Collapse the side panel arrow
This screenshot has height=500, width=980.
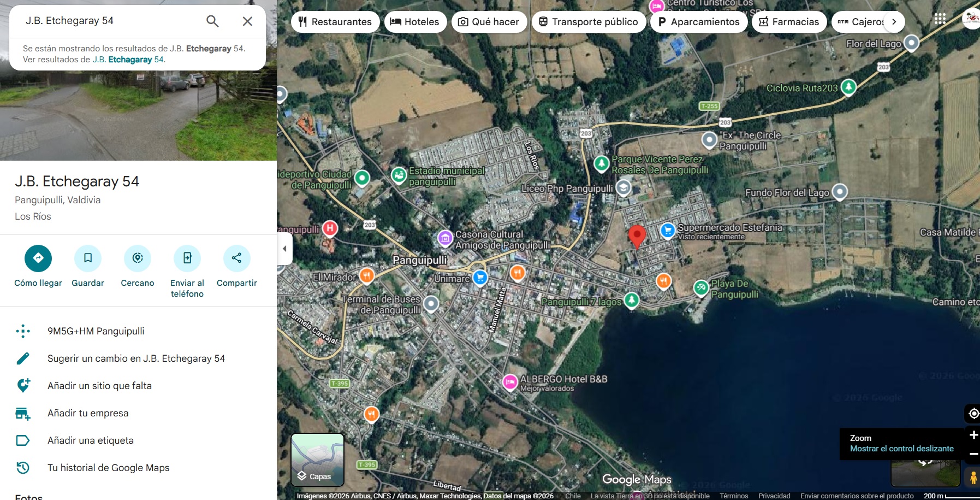point(284,249)
